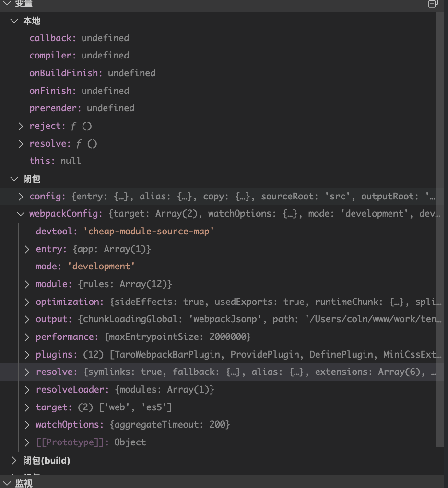Expand the output node
This screenshot has height=488, width=448.
click(27, 319)
